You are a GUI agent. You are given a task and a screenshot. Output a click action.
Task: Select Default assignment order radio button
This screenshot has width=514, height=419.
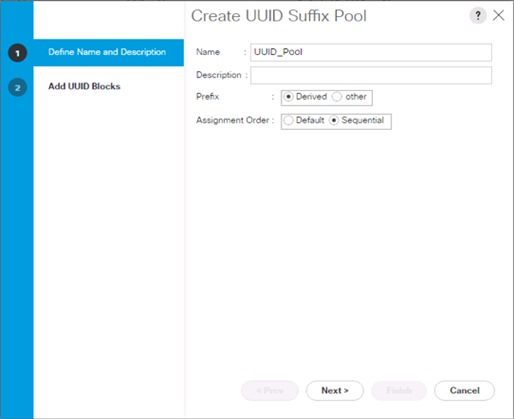pyautogui.click(x=288, y=120)
